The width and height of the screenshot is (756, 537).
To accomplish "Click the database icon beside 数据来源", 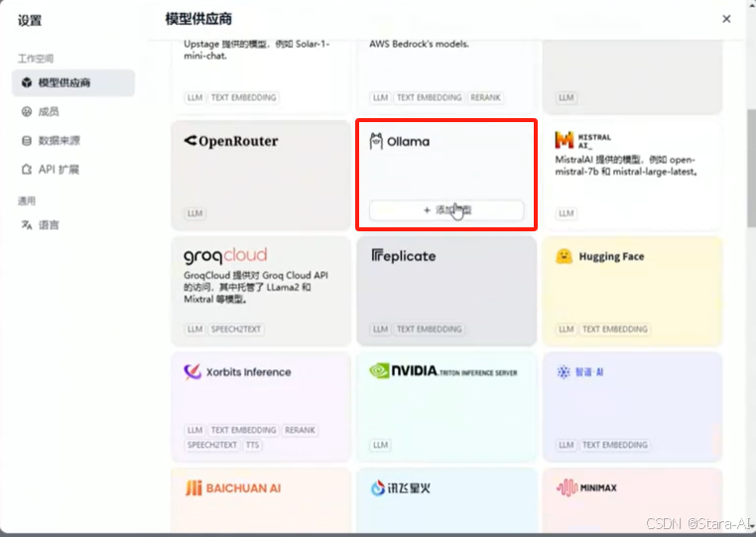I will pyautogui.click(x=27, y=141).
